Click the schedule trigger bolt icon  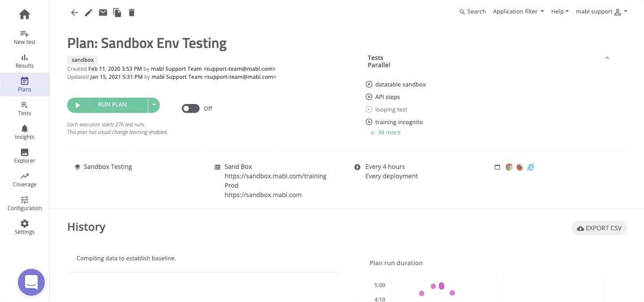pyautogui.click(x=357, y=167)
